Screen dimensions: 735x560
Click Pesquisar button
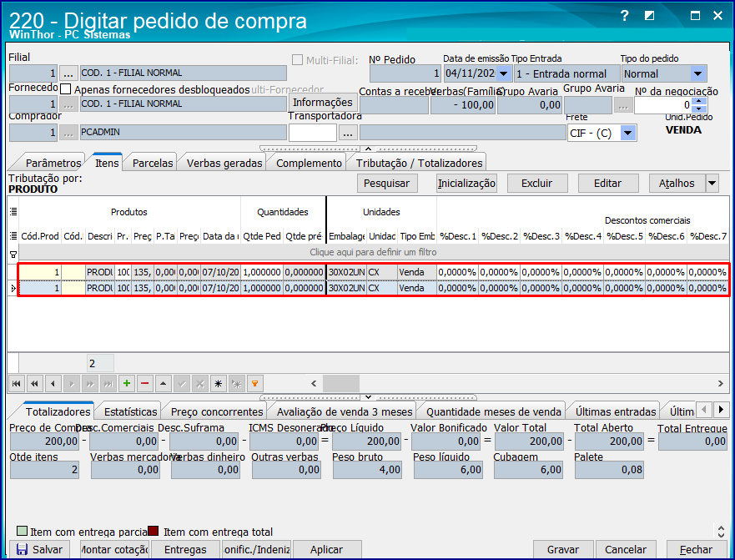point(387,184)
